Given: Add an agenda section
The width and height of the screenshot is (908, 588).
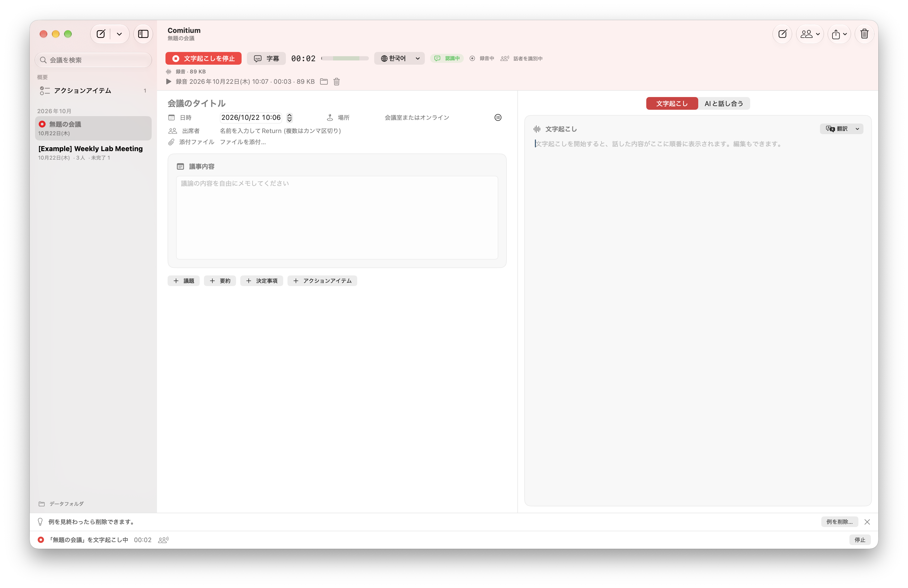Looking at the screenshot, I should coord(184,281).
